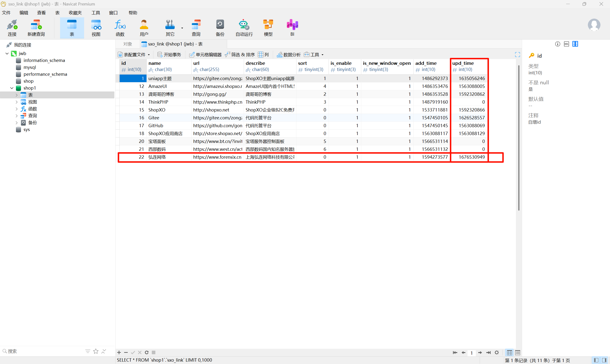Expand the 备份 node under shop1
The image size is (610, 364).
pos(16,122)
